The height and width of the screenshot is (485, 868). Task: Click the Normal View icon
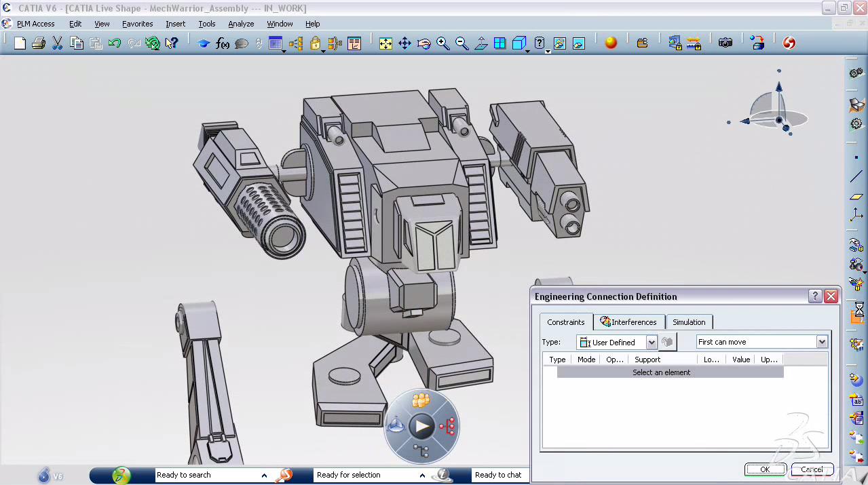click(480, 43)
